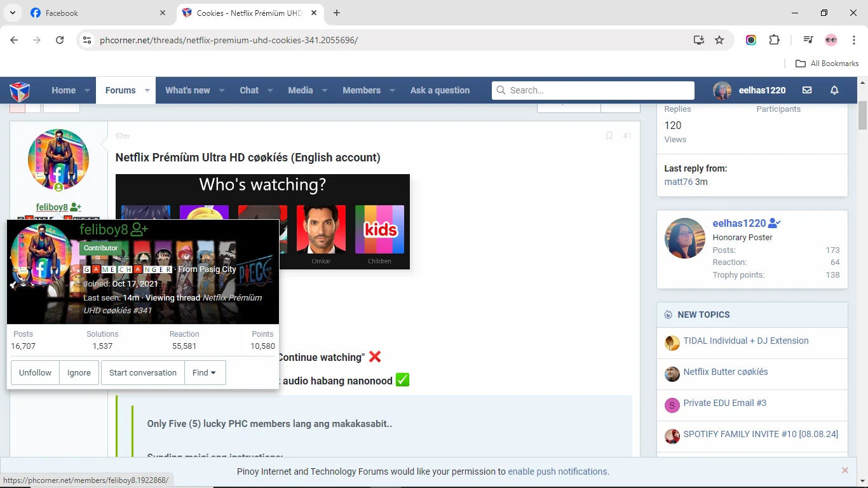
Task: Open new browser tab
Action: click(x=337, y=13)
